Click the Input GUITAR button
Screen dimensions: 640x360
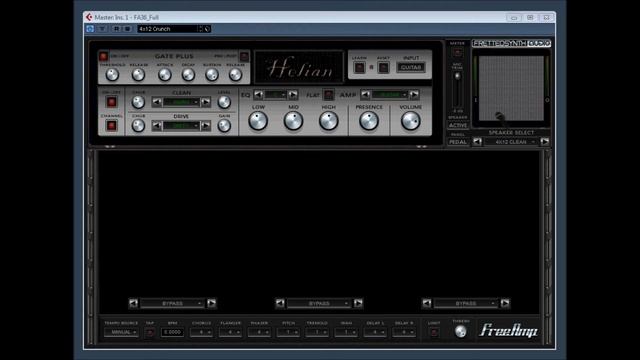[411, 67]
